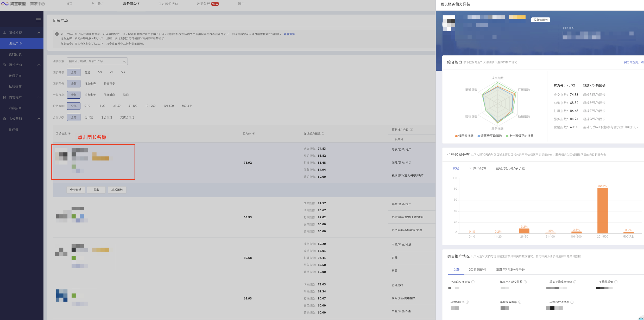Select 500以上 price range filter
The height and width of the screenshot is (320, 644).
tap(187, 106)
